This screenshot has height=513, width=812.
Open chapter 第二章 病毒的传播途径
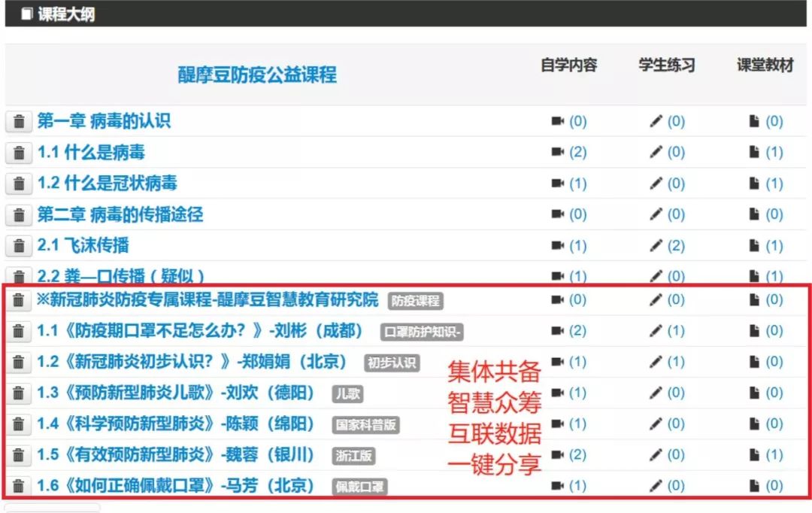[x=120, y=214]
